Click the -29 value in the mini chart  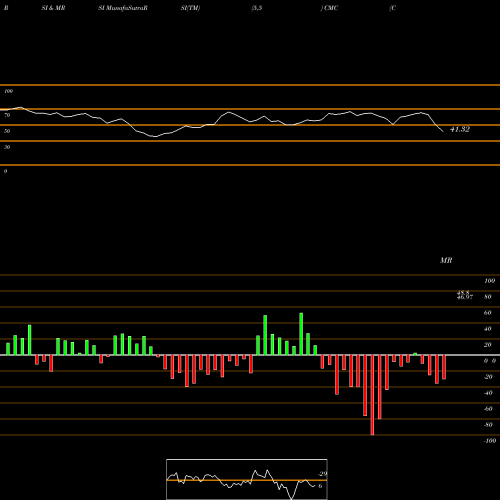[323, 474]
